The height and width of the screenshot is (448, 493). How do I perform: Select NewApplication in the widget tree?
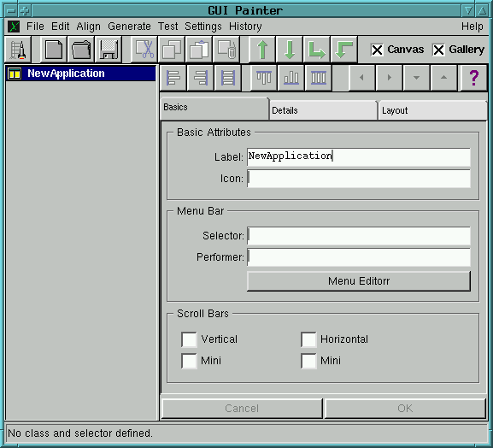81,74
